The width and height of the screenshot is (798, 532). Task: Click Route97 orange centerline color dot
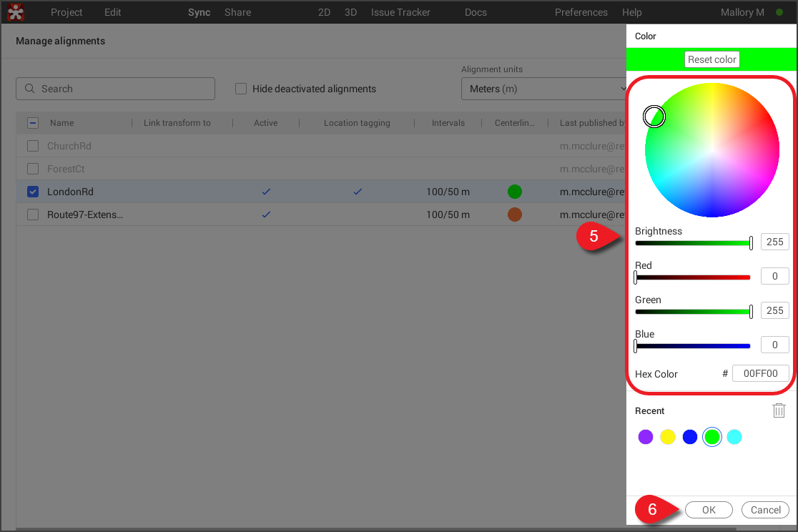point(514,215)
